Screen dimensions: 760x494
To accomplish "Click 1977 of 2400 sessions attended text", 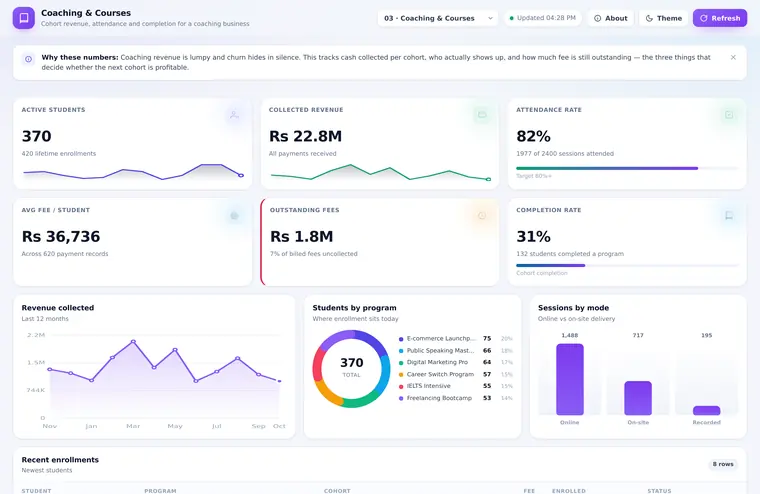I will (x=565, y=154).
